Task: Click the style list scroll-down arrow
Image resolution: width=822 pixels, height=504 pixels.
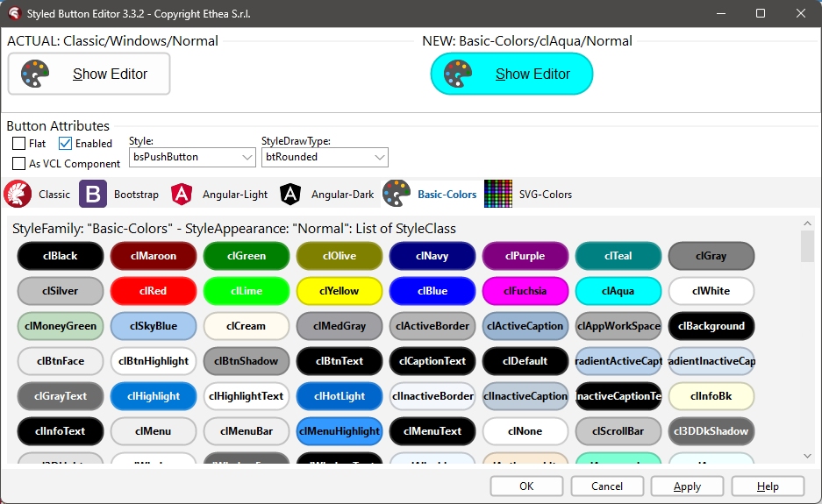Action: (807, 457)
